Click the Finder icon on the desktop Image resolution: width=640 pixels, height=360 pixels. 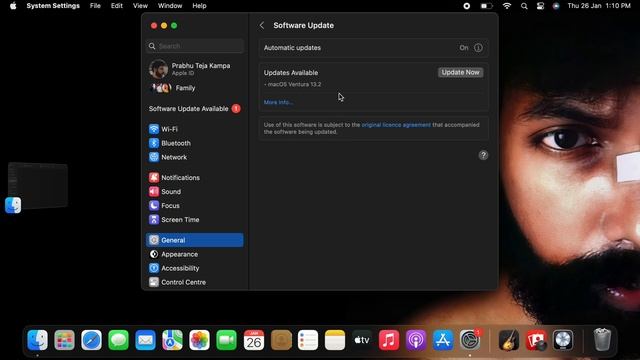13,205
